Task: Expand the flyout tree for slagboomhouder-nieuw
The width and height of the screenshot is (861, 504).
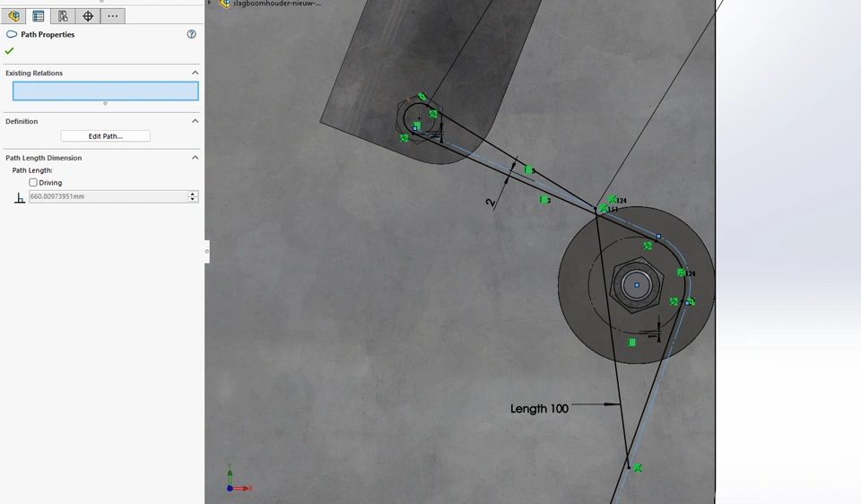Action: click(x=209, y=3)
